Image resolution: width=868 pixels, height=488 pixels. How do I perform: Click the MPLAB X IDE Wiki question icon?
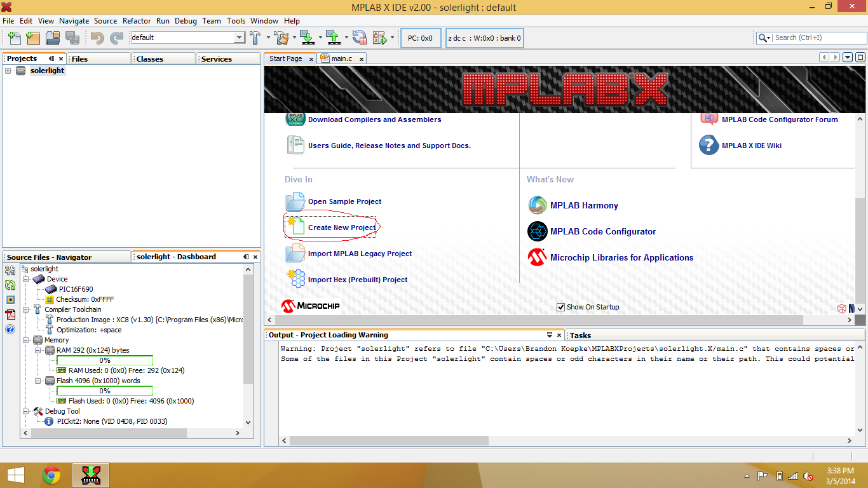pyautogui.click(x=709, y=145)
